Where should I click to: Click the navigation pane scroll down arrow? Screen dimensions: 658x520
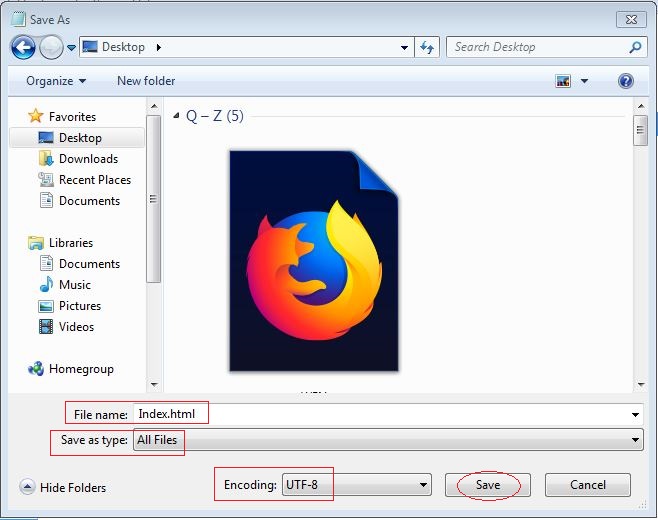(x=154, y=384)
